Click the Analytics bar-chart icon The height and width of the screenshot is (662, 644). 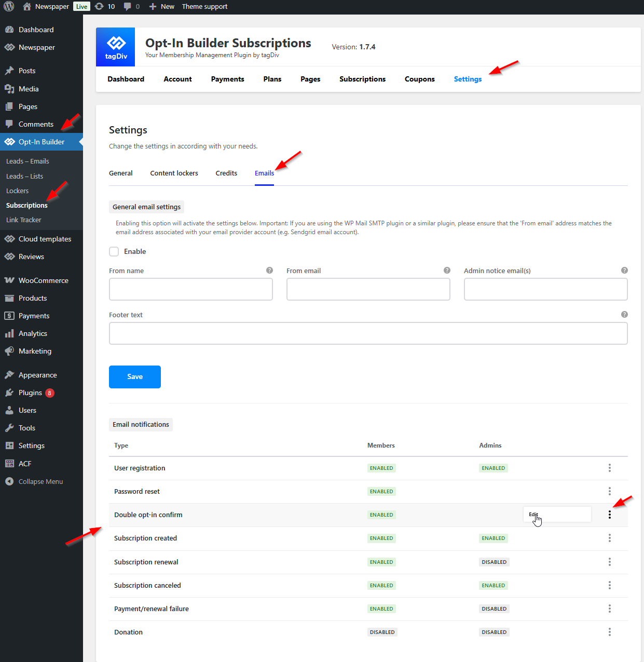click(x=9, y=333)
